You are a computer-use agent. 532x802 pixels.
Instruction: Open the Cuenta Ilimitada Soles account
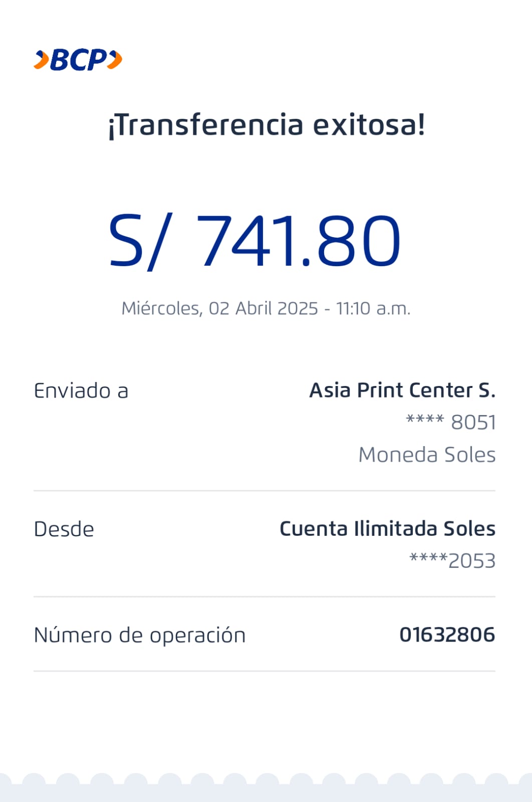pyautogui.click(x=387, y=529)
